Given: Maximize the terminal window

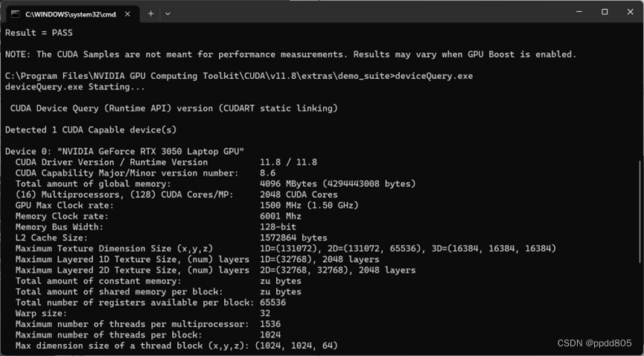Looking at the screenshot, I should click(605, 12).
